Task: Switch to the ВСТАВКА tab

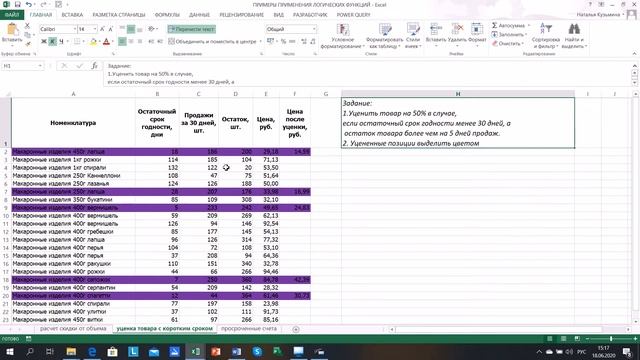Action: pyautogui.click(x=72, y=15)
